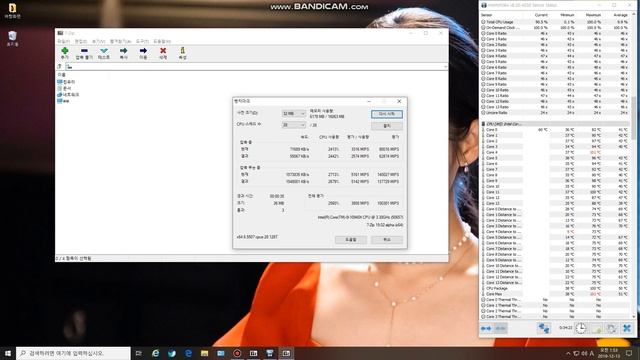Click HWiNFO clock reset-timer icon
Viewport: 640px width, 360px height.
point(580,328)
